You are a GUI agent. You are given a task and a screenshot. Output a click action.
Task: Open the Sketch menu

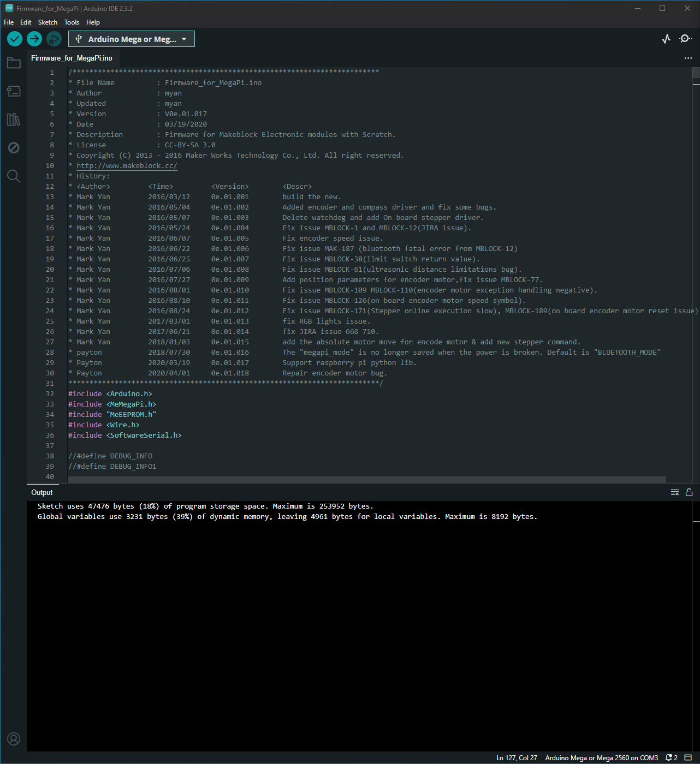point(48,22)
